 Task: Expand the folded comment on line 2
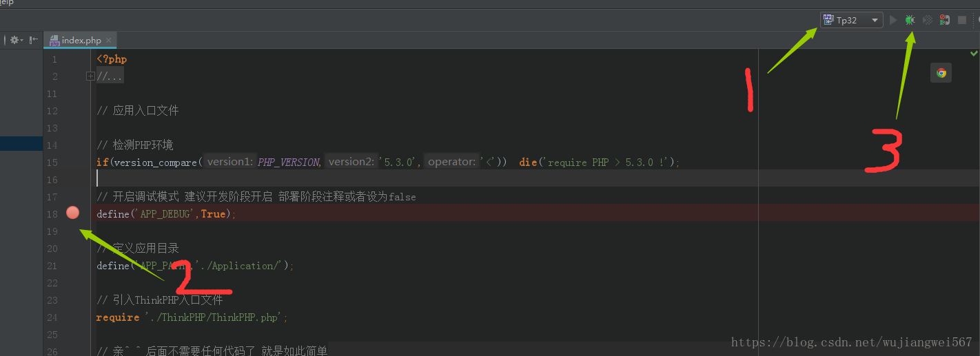pos(90,76)
